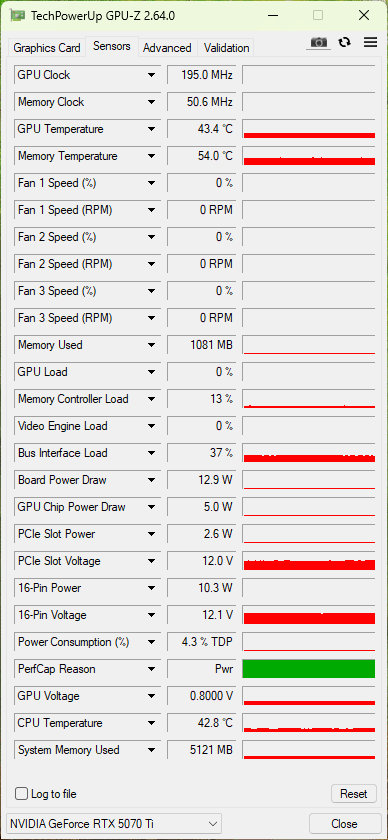Click the Bus Interface Load graph
388x840 pixels.
[309, 453]
